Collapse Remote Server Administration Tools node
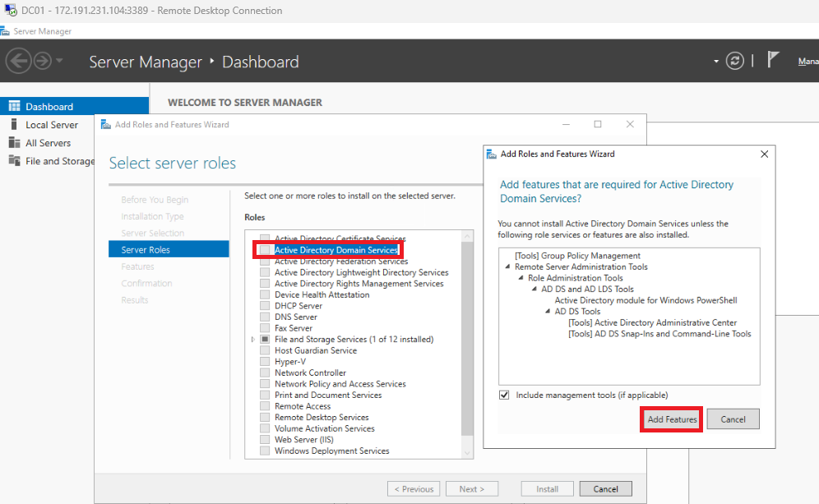The image size is (819, 504). (507, 266)
